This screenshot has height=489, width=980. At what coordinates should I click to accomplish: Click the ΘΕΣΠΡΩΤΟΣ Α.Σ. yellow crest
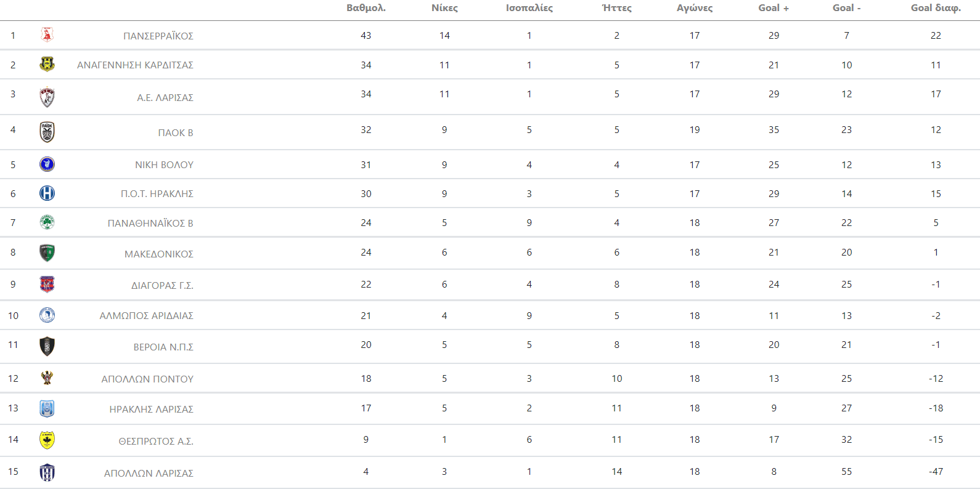(47, 440)
